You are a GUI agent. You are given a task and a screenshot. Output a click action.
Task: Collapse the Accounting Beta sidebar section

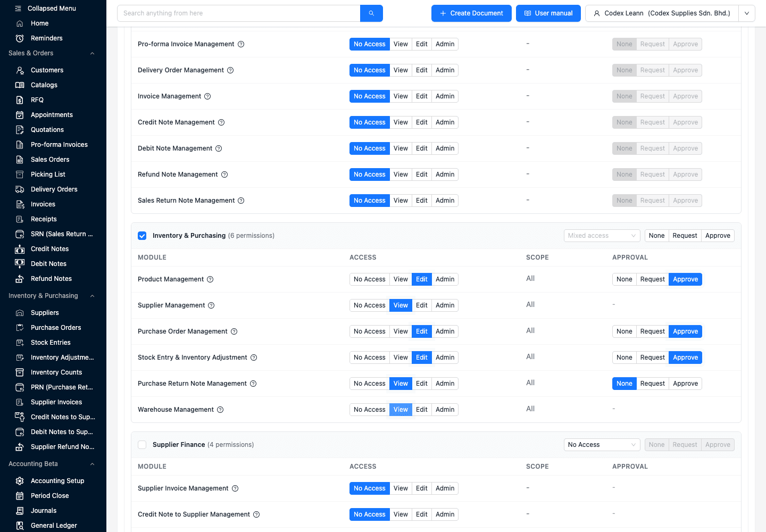(x=92, y=464)
